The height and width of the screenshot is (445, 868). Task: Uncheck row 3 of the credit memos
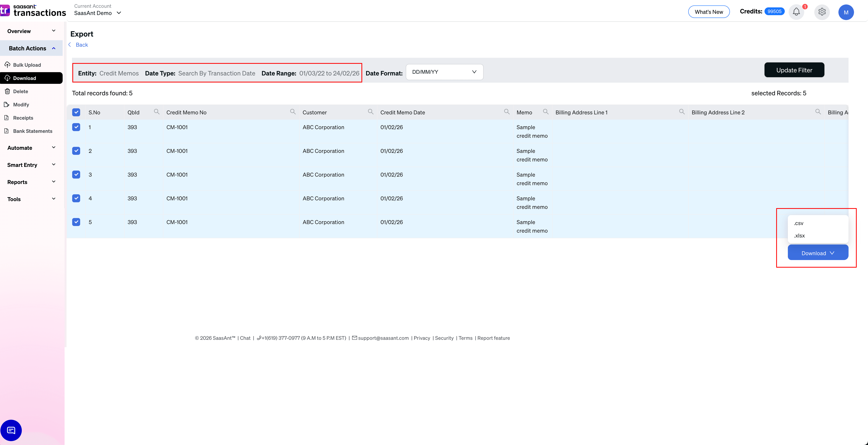click(76, 174)
